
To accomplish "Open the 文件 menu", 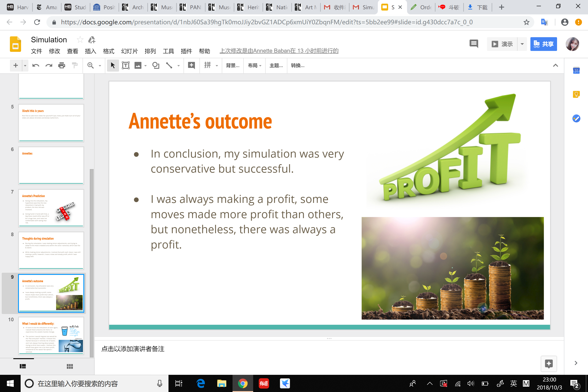I will [37, 51].
